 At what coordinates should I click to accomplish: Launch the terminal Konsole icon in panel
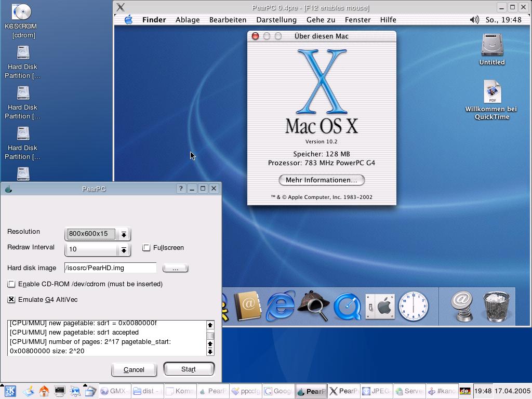click(60, 391)
